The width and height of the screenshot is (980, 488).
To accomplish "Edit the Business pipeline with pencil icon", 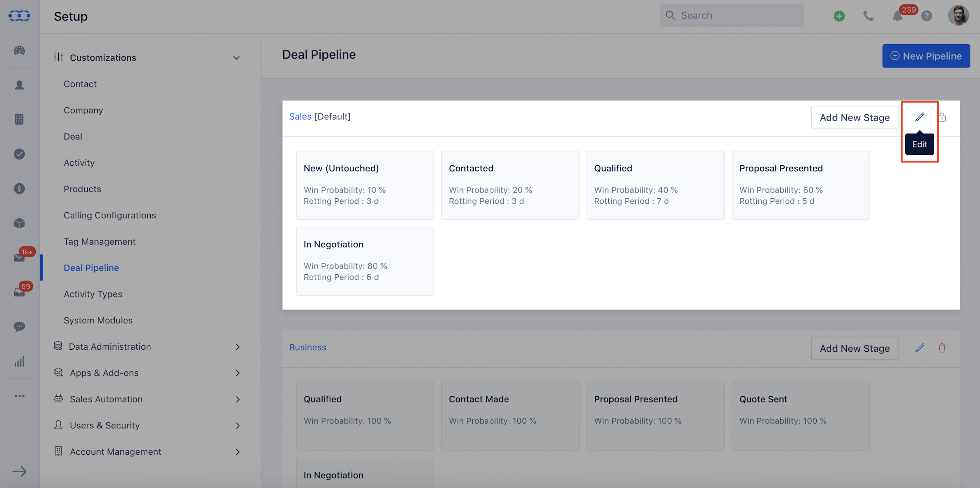I will tap(920, 348).
